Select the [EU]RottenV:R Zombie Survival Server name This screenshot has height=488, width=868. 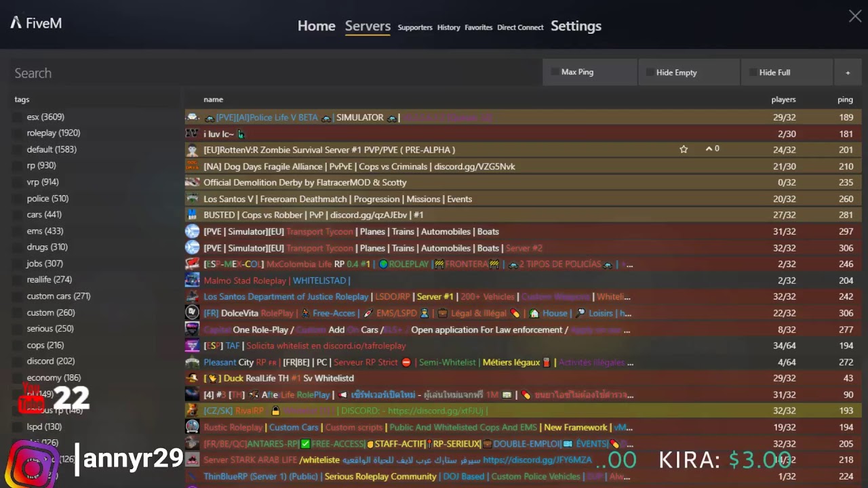(x=329, y=150)
